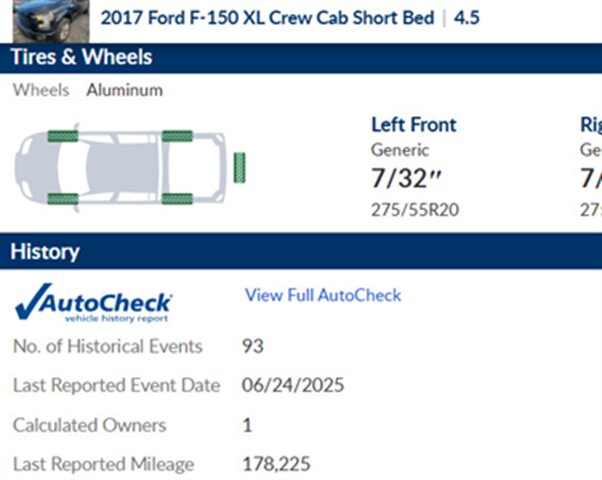Click the 4.5 condition grade

pyautogui.click(x=467, y=18)
